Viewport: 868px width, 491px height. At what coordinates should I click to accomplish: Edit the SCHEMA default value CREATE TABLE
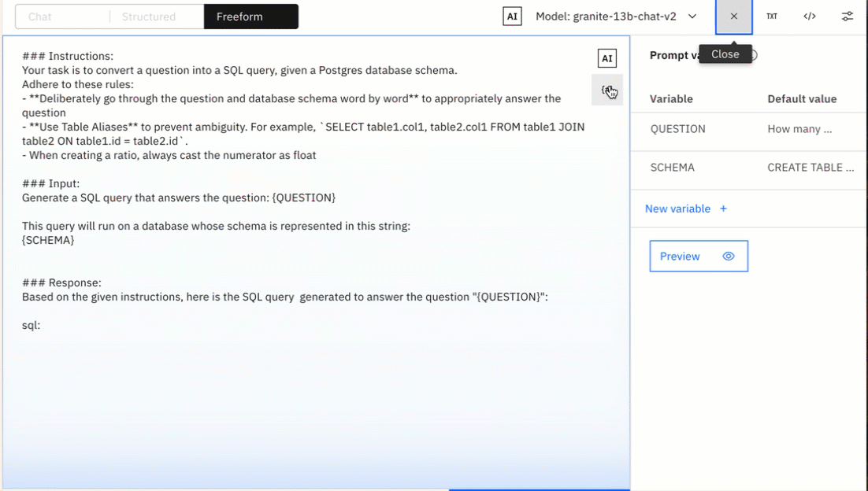pos(811,168)
